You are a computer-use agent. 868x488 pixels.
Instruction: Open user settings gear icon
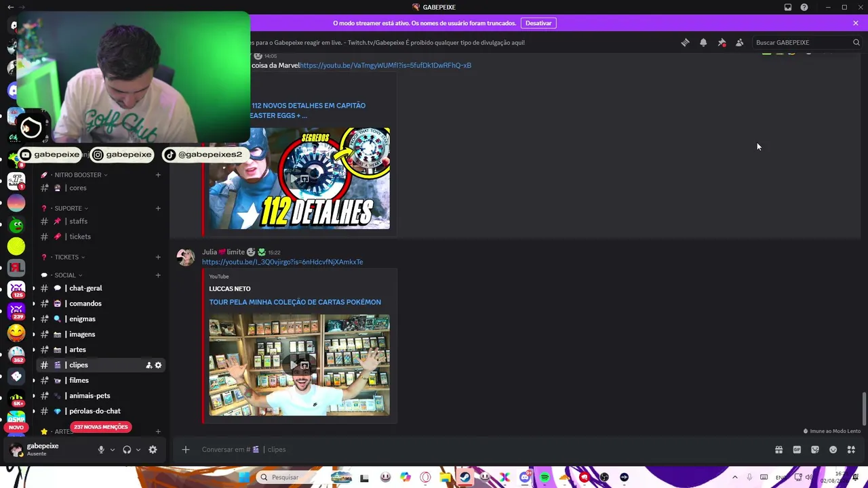coord(153,449)
